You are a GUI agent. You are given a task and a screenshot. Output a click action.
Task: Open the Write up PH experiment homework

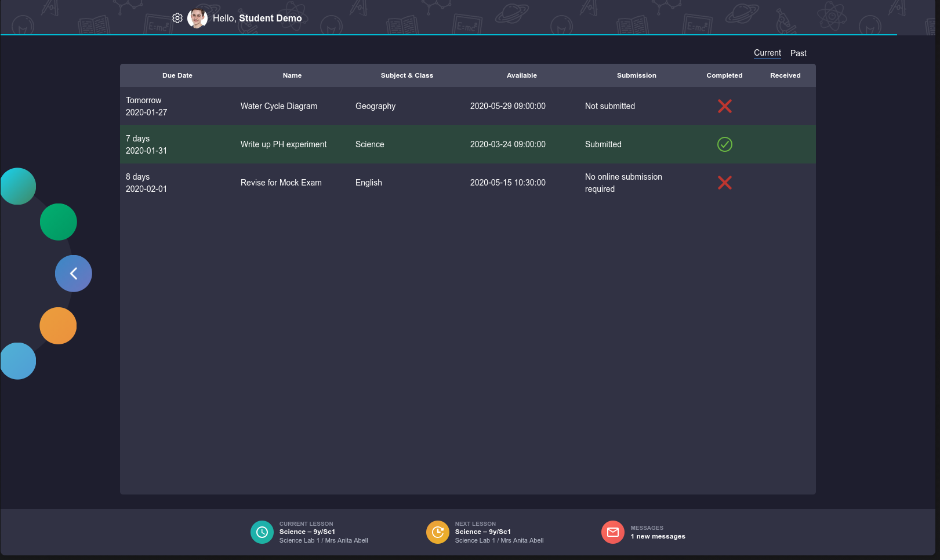point(284,144)
